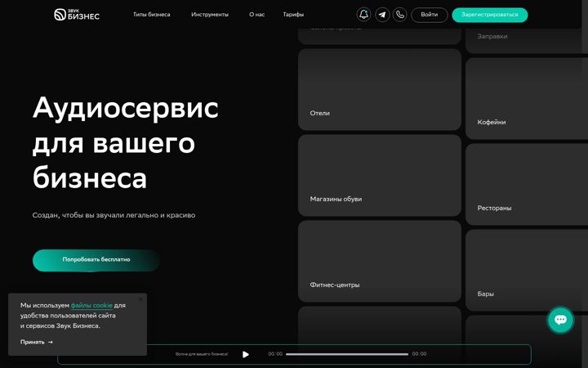
Task: Open the Telegram icon link
Action: click(382, 15)
